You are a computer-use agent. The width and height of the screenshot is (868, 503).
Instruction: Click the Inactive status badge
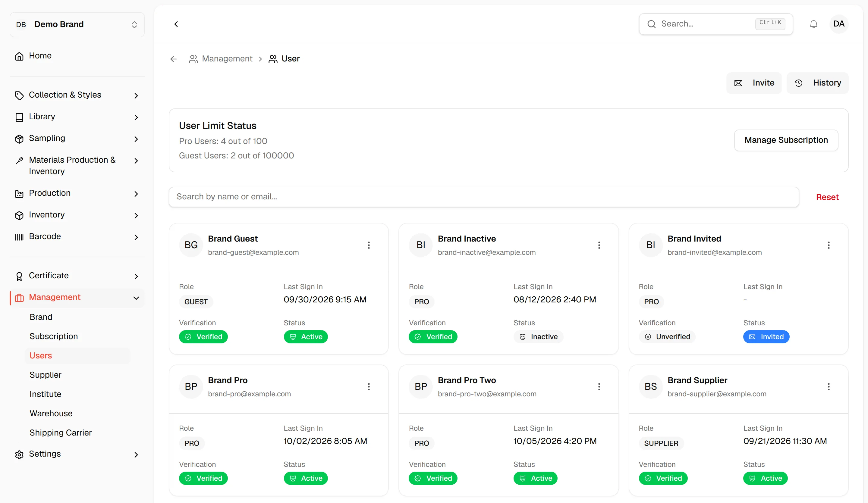(x=538, y=336)
